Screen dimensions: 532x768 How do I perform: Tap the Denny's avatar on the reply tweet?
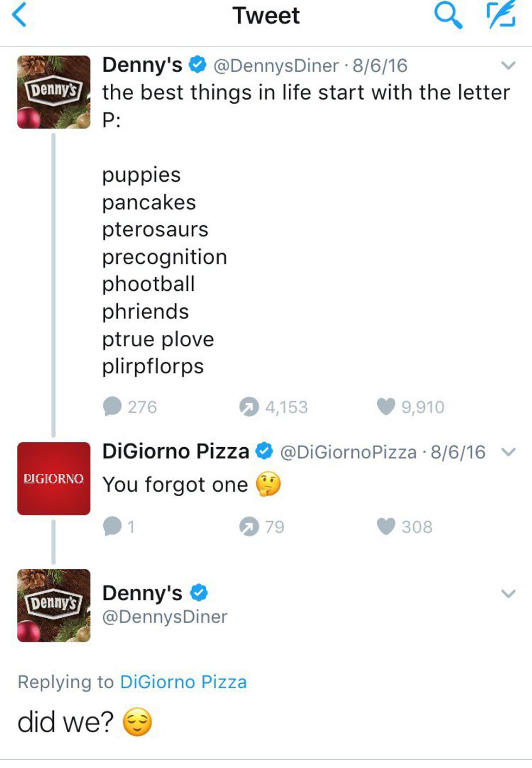pyautogui.click(x=54, y=605)
